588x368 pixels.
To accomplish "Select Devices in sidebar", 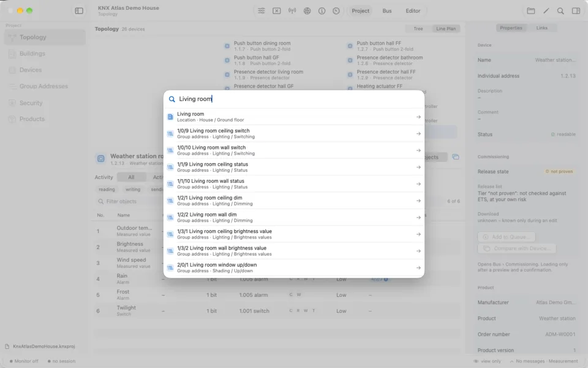I will coord(45,70).
